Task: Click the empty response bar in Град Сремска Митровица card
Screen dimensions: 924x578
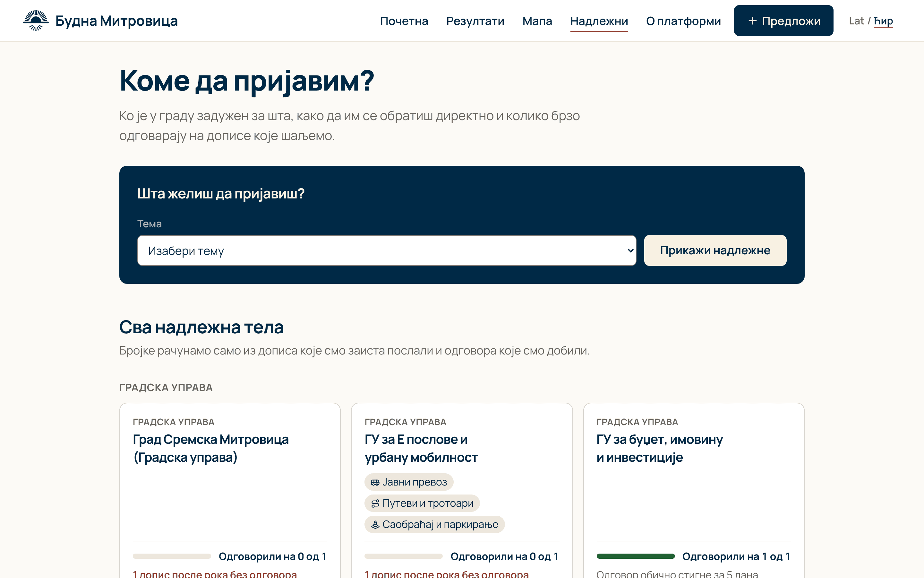Action: click(172, 556)
